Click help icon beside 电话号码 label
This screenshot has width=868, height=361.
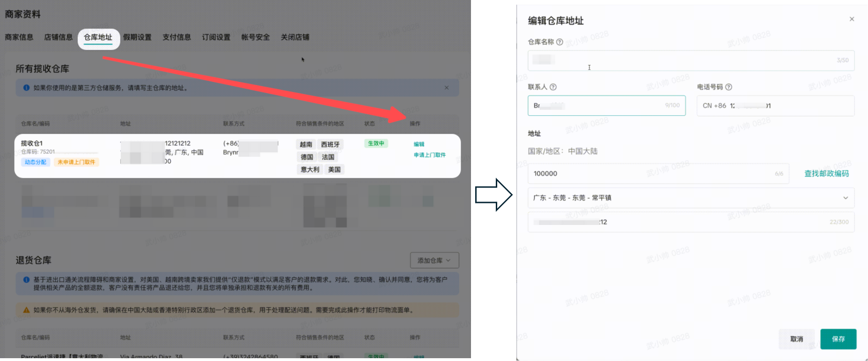click(x=728, y=87)
